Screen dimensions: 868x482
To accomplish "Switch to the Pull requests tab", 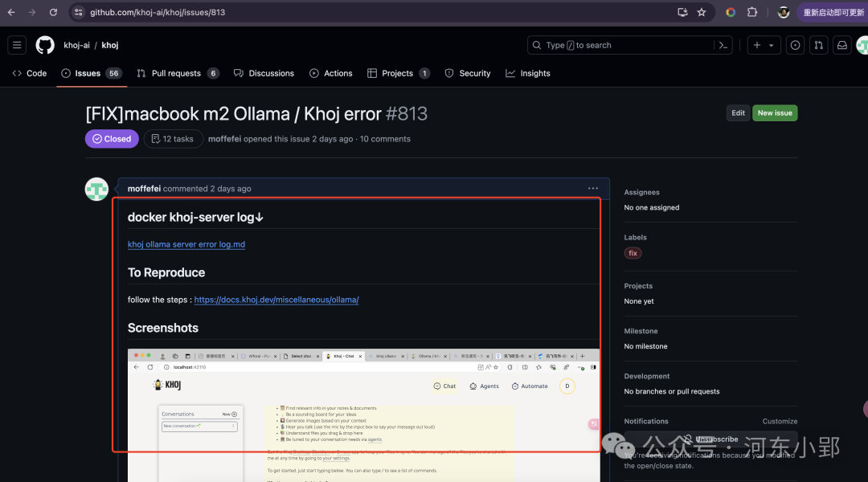I will pos(178,73).
